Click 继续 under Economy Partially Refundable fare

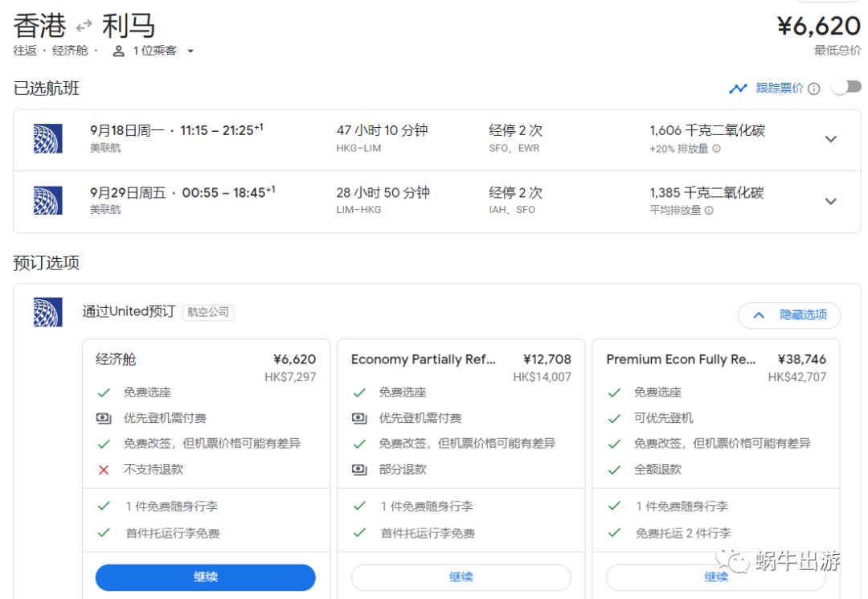click(461, 576)
